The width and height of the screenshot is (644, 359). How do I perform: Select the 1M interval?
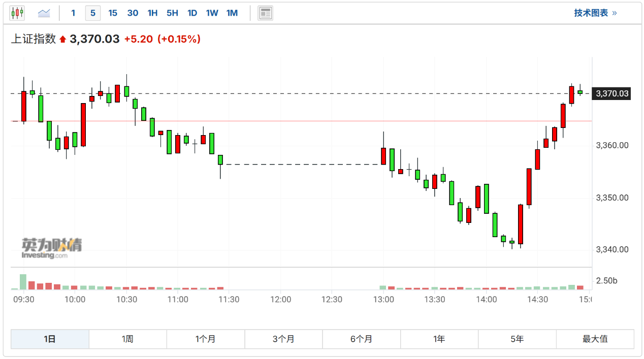pyautogui.click(x=232, y=13)
